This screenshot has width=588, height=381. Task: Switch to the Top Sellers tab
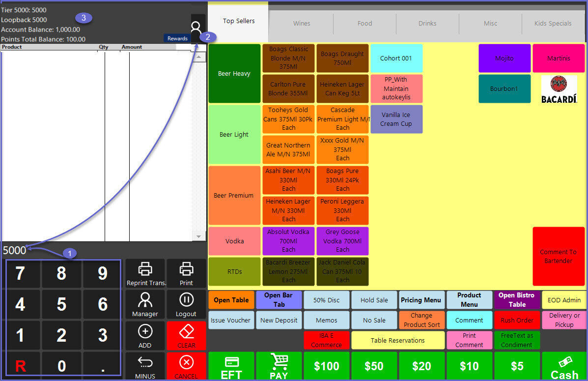click(x=239, y=22)
